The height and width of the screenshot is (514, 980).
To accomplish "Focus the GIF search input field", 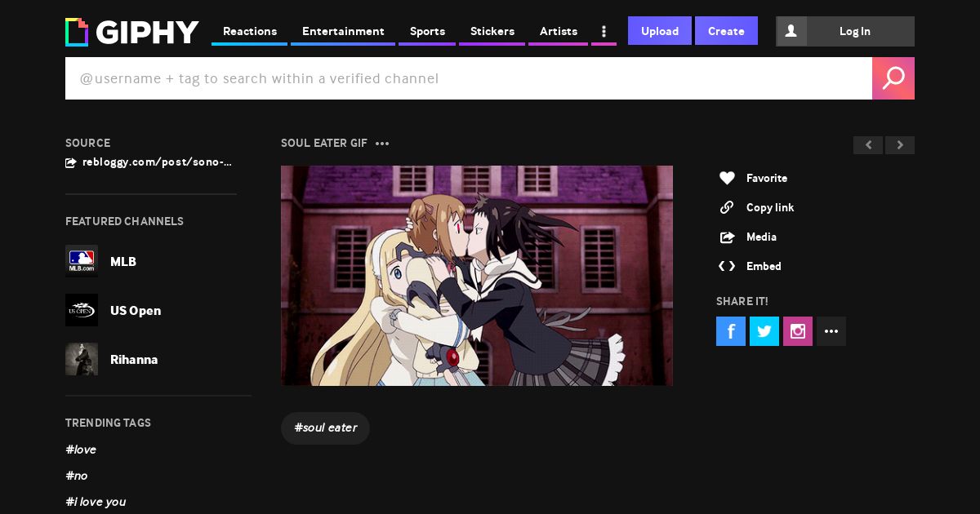I will [x=469, y=78].
